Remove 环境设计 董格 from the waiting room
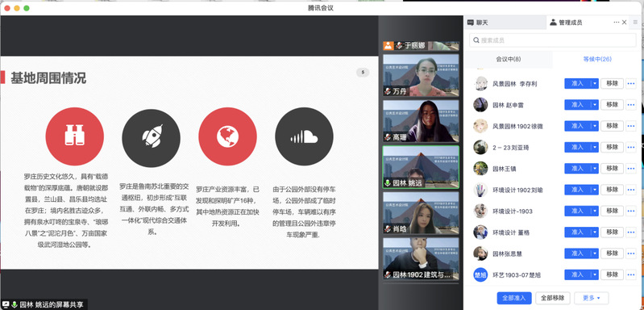This screenshot has width=644, height=310. (612, 232)
